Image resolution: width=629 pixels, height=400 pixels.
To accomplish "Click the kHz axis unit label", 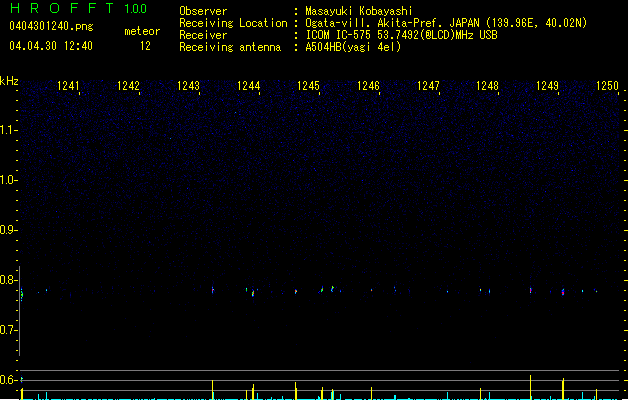I will 9,81.
